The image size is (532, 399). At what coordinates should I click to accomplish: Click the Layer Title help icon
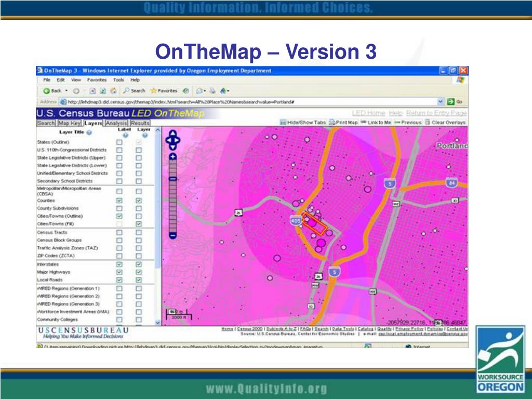[x=89, y=132]
